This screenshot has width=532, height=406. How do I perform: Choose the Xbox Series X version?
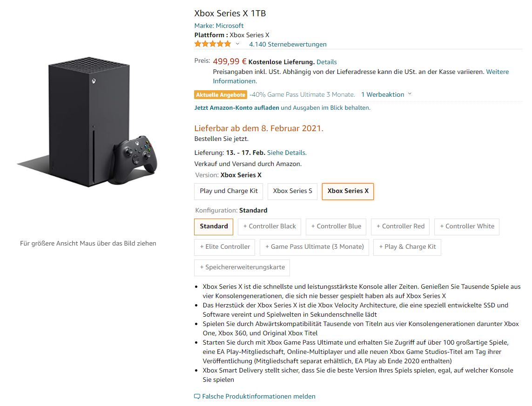348,191
